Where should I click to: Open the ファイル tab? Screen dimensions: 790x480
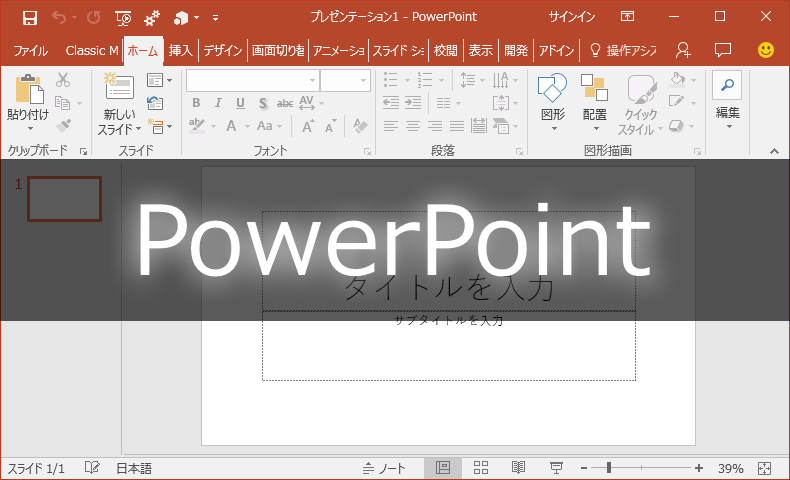[x=30, y=51]
